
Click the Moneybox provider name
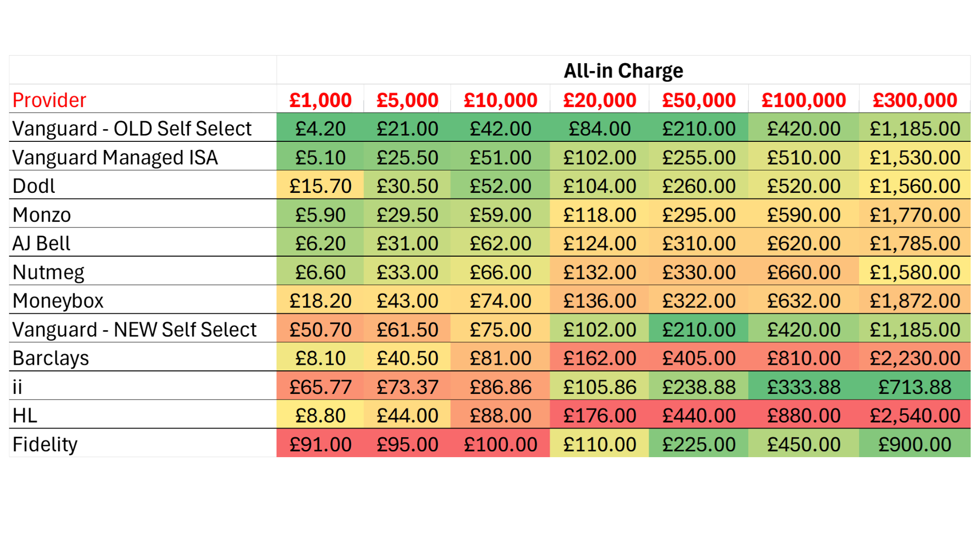coord(58,300)
